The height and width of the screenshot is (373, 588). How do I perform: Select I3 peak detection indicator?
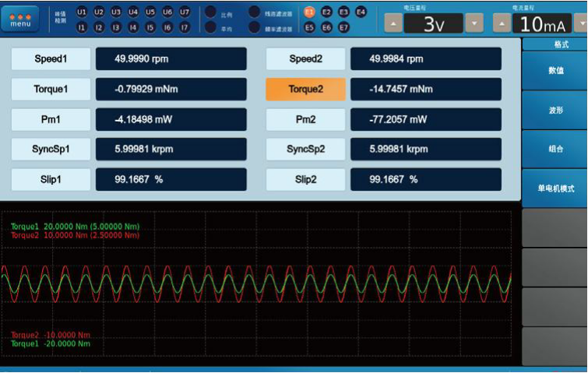116,27
